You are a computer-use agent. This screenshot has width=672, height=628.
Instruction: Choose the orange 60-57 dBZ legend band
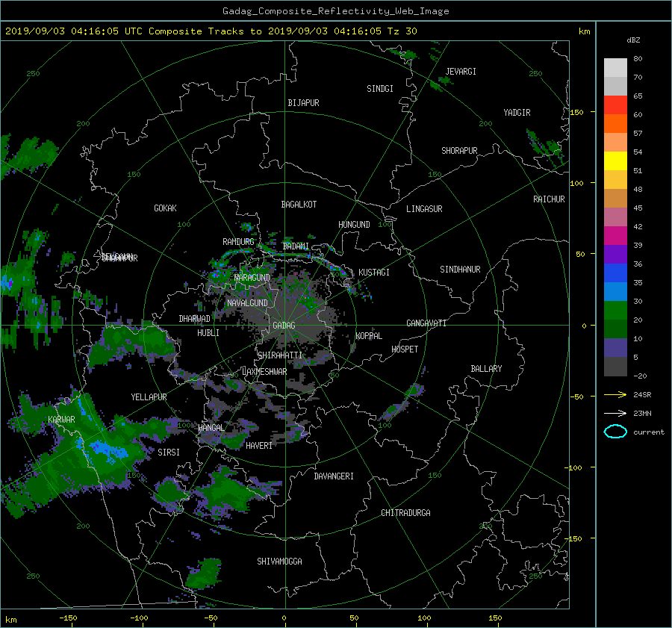(x=615, y=123)
